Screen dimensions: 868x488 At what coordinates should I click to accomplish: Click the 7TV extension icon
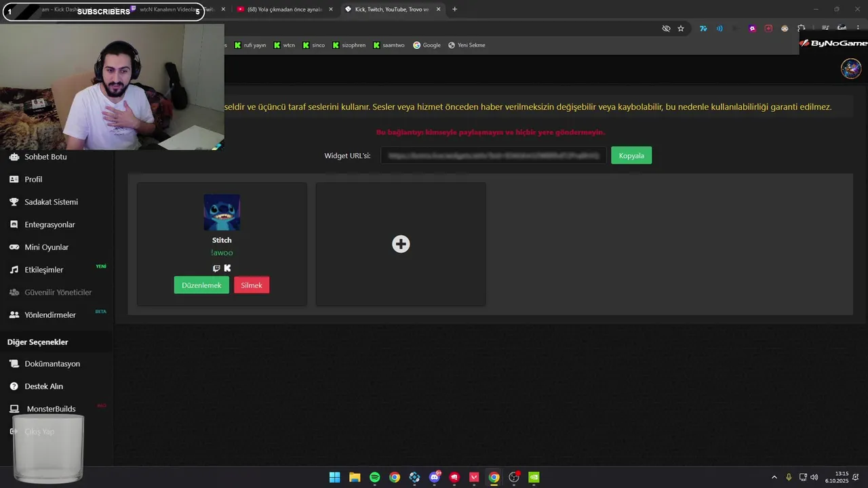(703, 28)
